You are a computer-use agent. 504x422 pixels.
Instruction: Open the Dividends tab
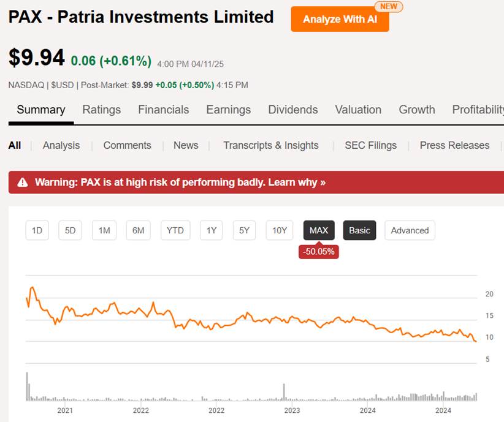pos(293,110)
